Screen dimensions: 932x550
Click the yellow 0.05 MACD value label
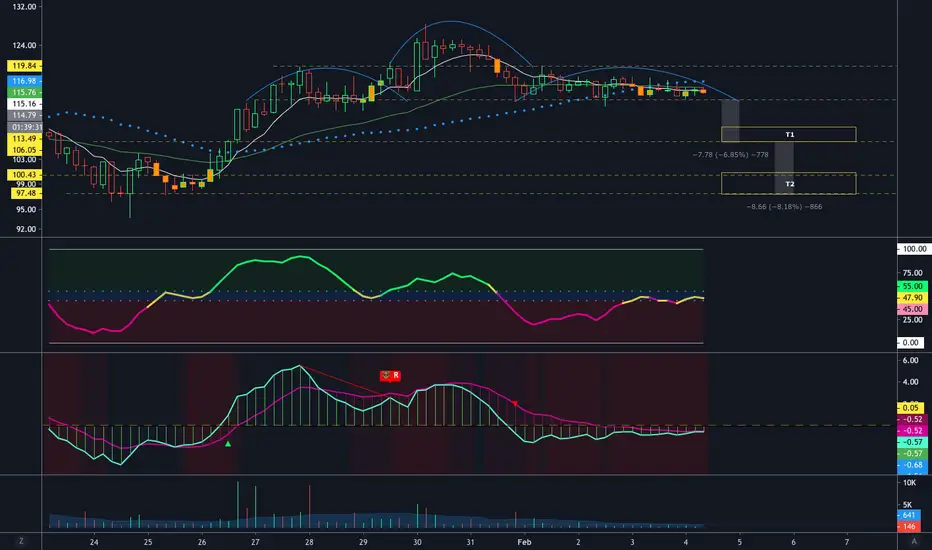(x=911, y=408)
